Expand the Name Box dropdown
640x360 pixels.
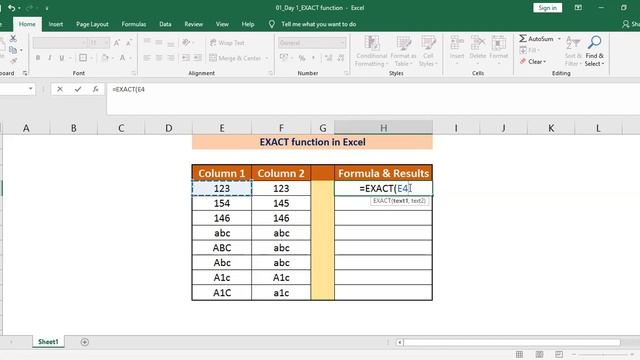[31, 89]
